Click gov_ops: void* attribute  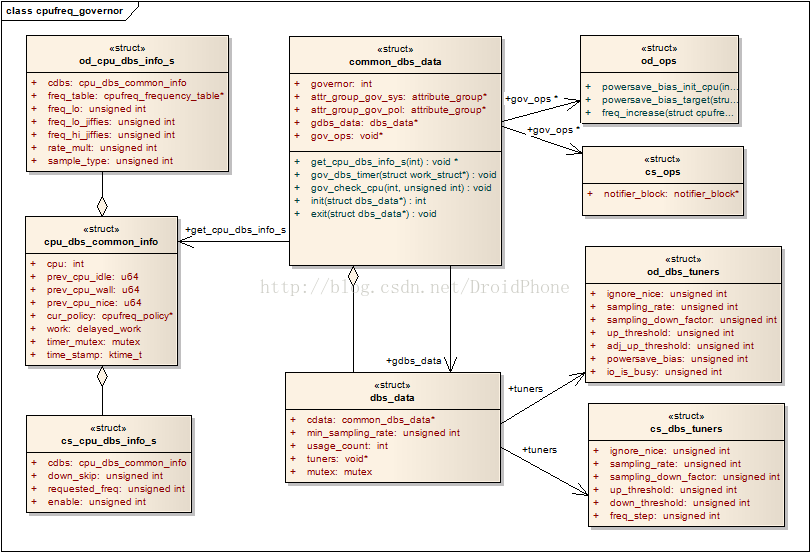(x=347, y=136)
